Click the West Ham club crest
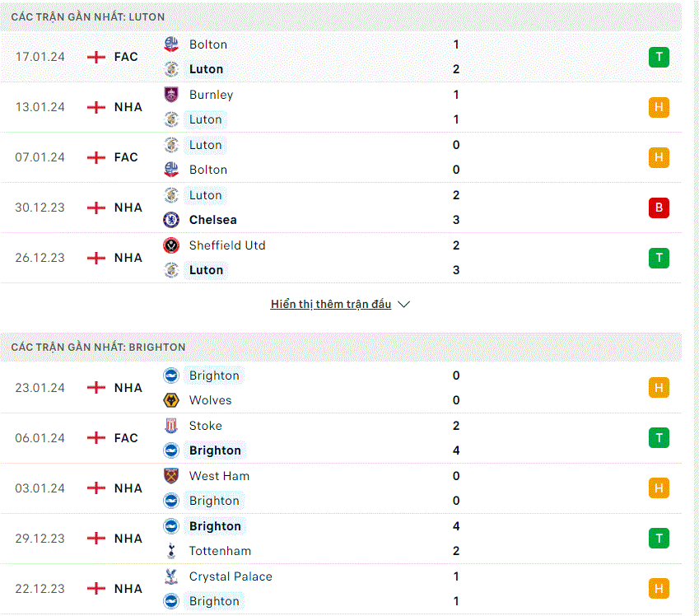Screen dimensions: 699x616 point(171,476)
